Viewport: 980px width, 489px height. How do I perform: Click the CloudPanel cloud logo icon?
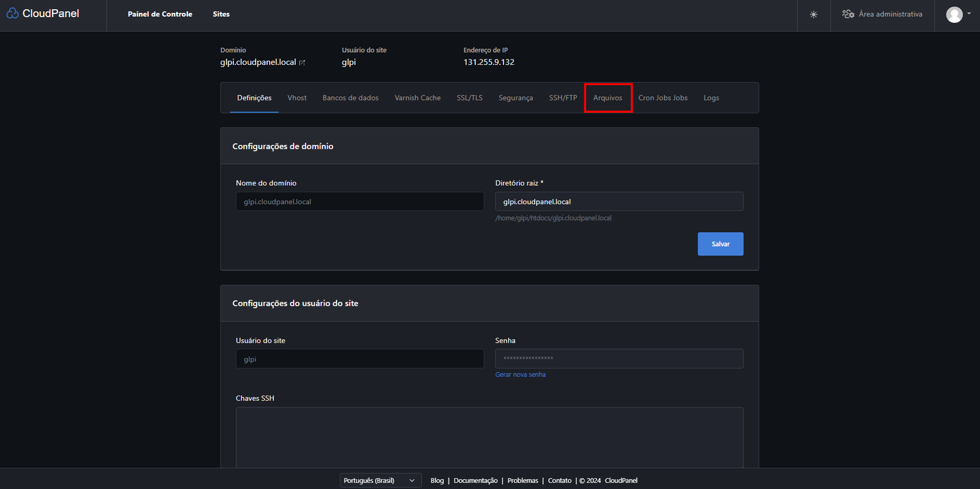[12, 13]
